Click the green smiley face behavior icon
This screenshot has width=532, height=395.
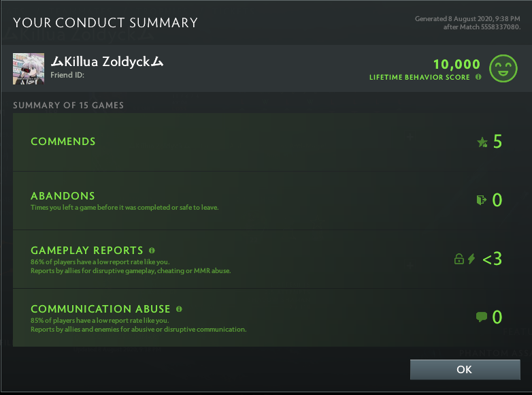503,69
